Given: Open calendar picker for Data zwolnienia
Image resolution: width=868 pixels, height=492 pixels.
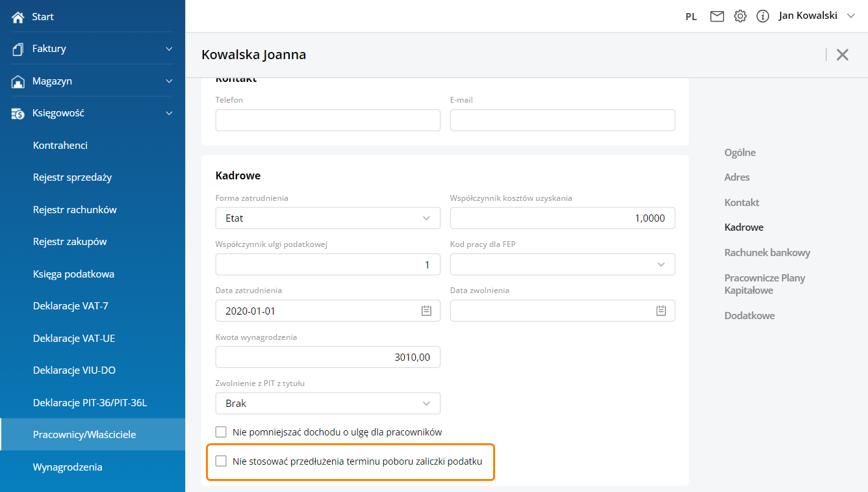Looking at the screenshot, I should (661, 311).
